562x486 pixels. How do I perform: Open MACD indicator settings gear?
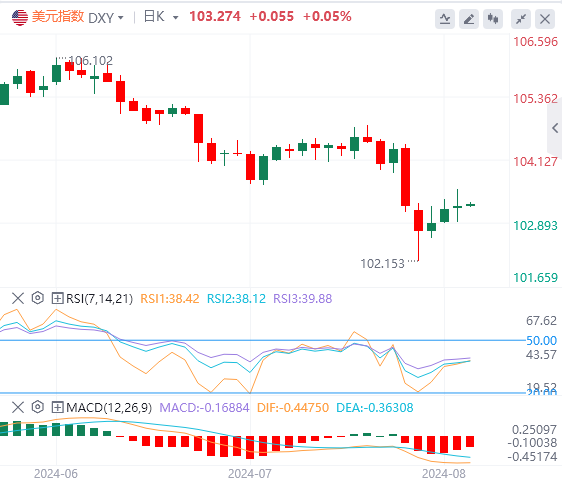(38, 408)
